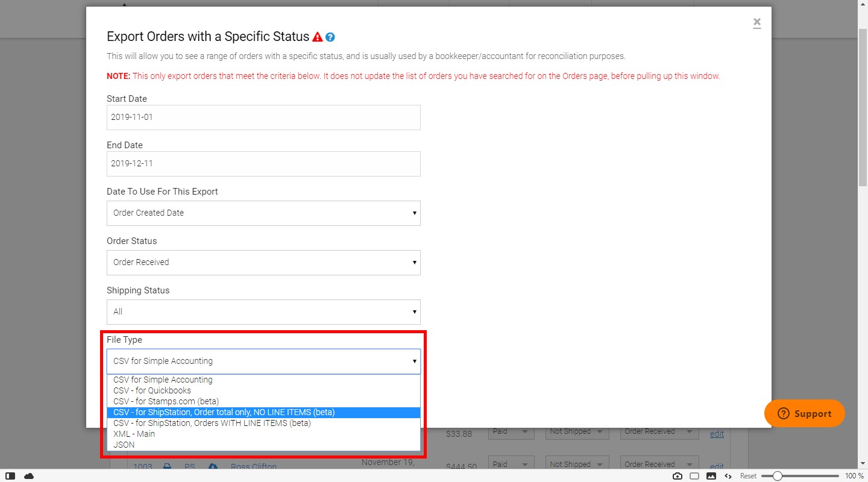Open the Order Status dropdown
The width and height of the screenshot is (868, 482).
coord(263,263)
